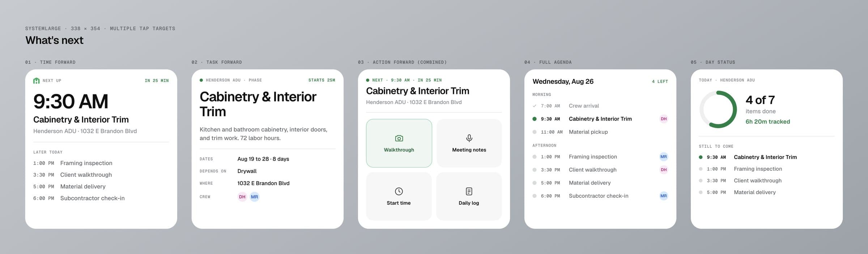Click the green house logo beside Next Up
Image resolution: width=868 pixels, height=254 pixels.
point(36,80)
